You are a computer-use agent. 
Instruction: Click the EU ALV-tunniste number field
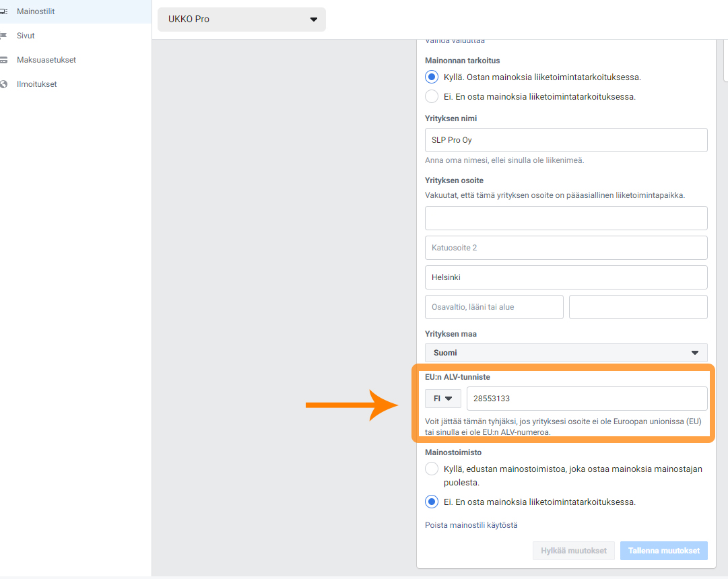click(x=587, y=399)
